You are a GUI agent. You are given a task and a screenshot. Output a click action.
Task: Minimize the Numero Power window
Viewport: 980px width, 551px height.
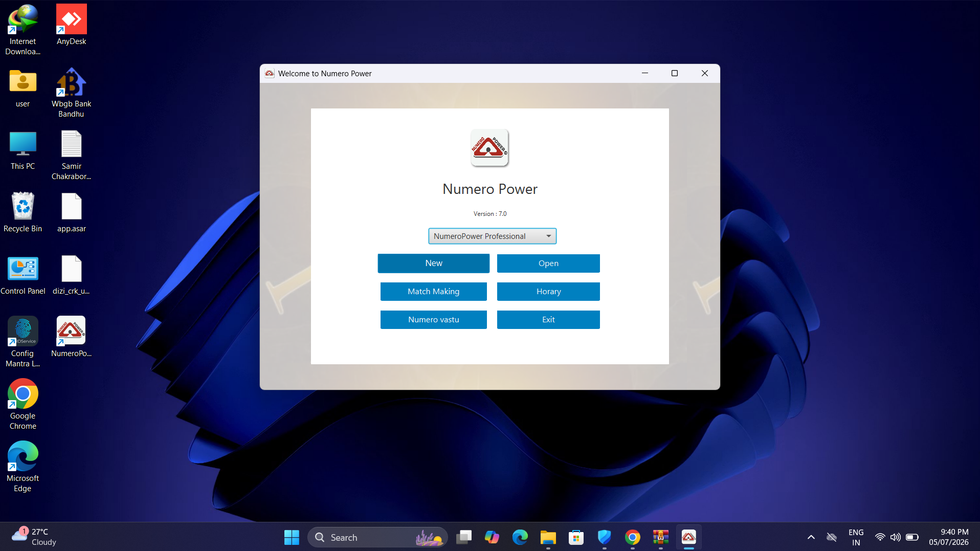644,73
